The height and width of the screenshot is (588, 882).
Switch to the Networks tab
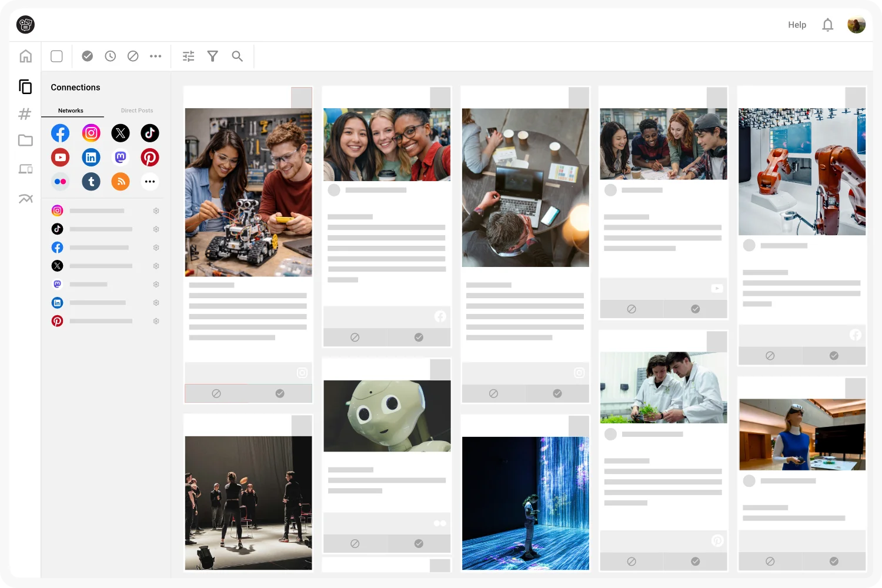[71, 111]
